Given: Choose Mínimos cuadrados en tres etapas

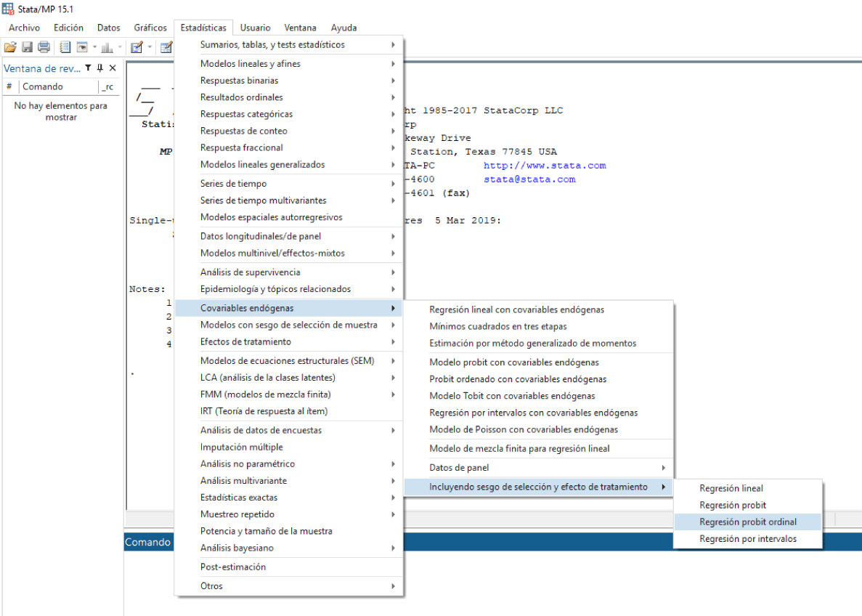Looking at the screenshot, I should [x=539, y=326].
